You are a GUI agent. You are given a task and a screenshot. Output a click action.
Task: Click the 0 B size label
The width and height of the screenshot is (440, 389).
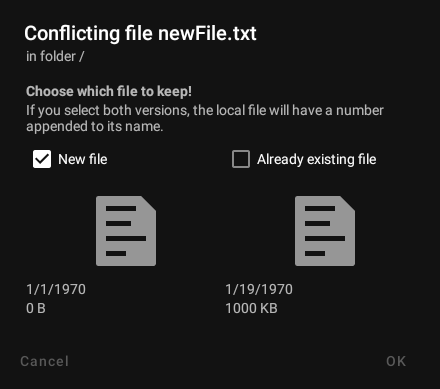(36, 308)
